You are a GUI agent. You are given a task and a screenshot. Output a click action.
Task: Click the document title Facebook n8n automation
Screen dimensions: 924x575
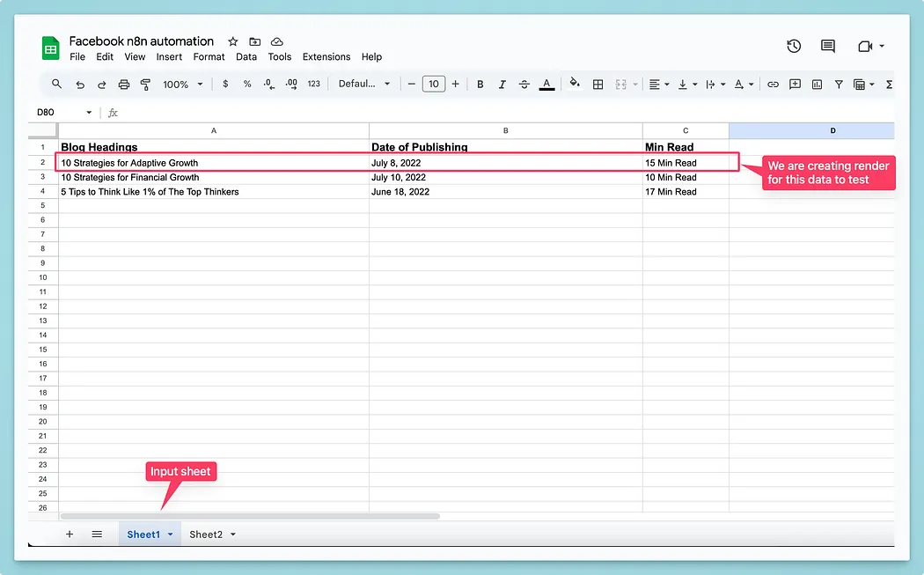click(x=142, y=41)
